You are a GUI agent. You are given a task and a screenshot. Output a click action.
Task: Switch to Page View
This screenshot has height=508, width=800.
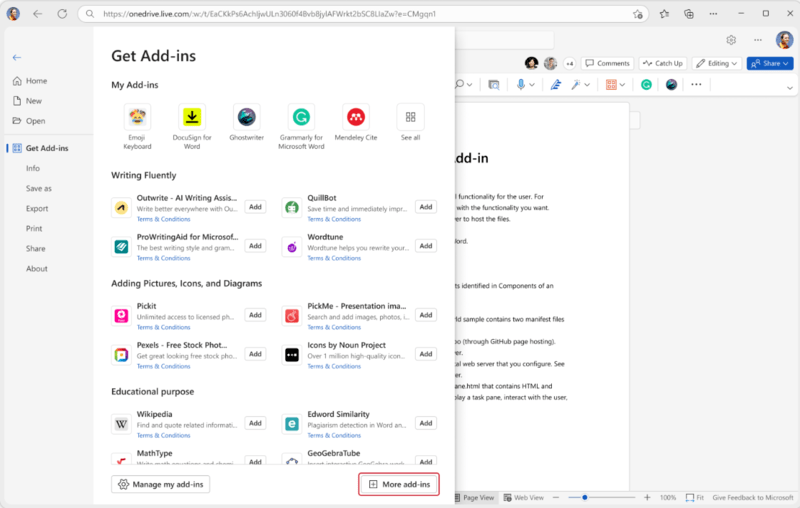(x=474, y=498)
